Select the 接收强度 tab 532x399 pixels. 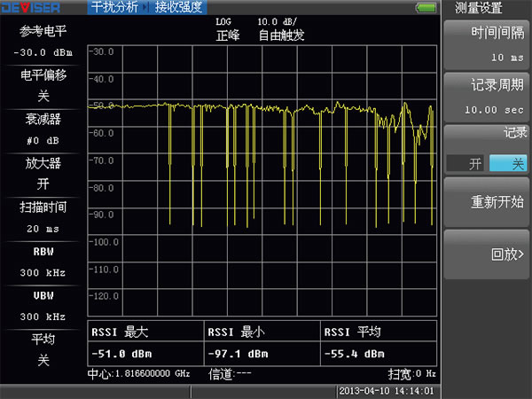(178, 8)
